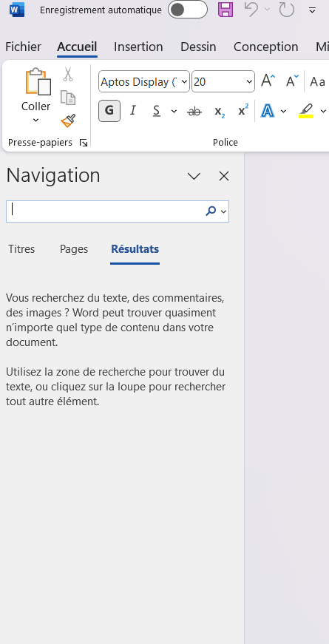329x644 pixels.
Task: Open the Insertion ribbon tab
Action: [x=138, y=47]
